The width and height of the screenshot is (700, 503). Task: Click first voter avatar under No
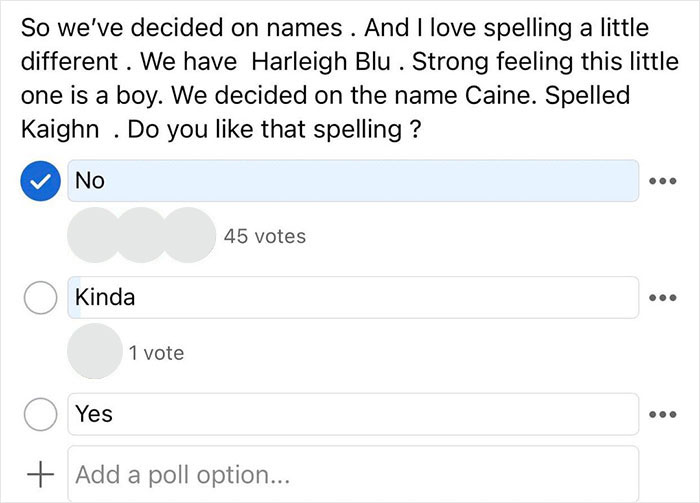point(92,237)
